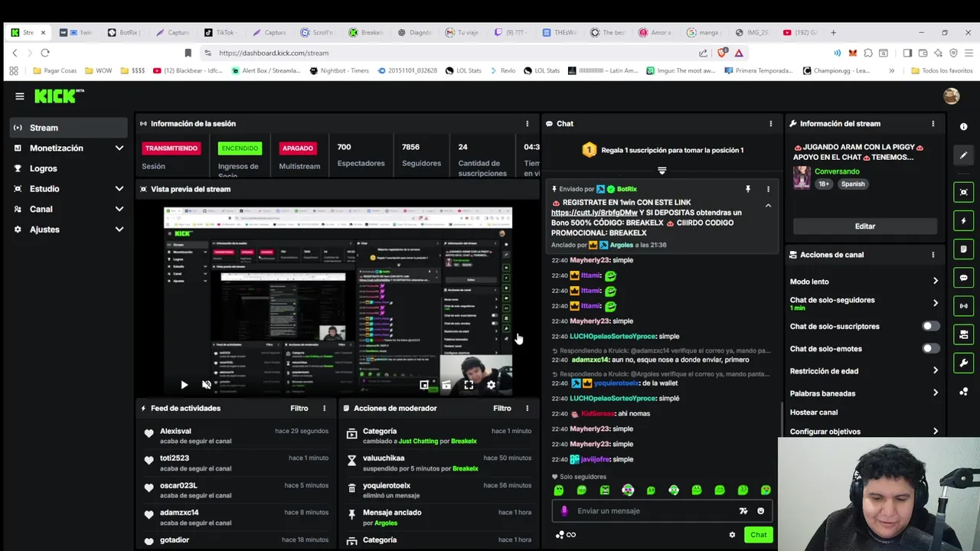Click the cutt.ly link in pinned message
Screen dimensions: 980x551
coord(594,213)
